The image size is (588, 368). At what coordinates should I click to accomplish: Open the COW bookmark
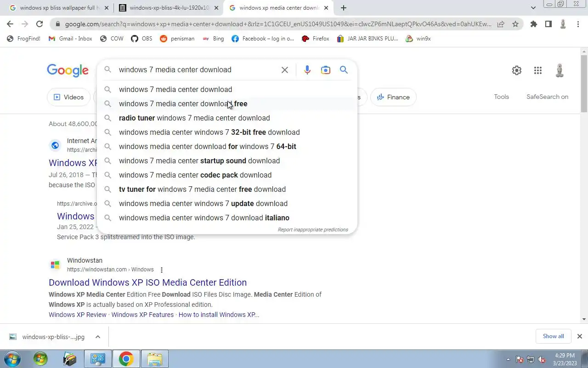click(x=112, y=39)
